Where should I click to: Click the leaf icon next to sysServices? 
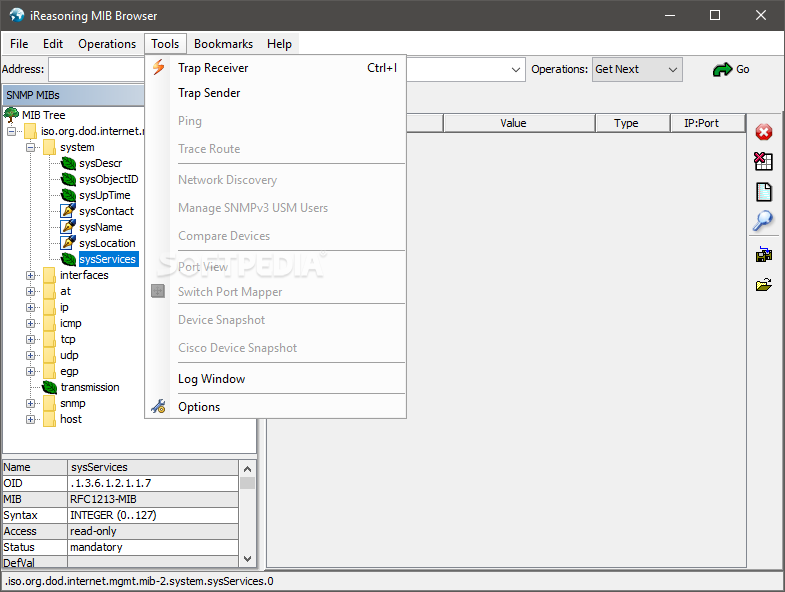[68, 259]
